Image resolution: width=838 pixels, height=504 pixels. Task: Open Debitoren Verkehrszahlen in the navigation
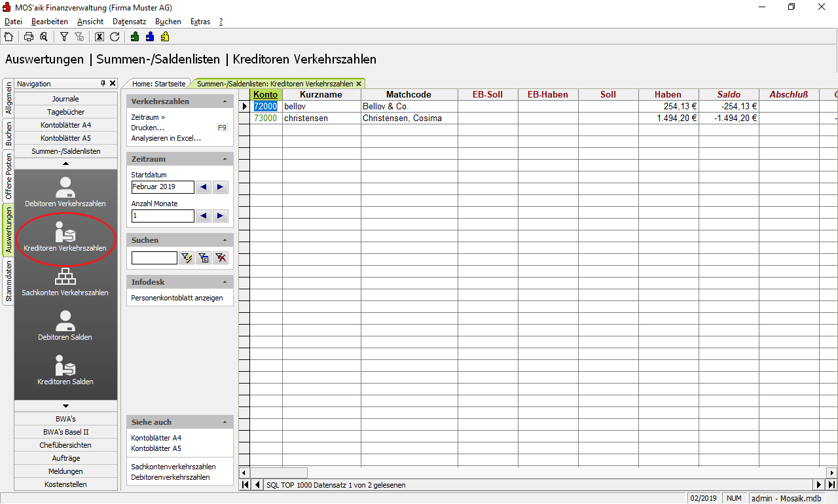(65, 192)
